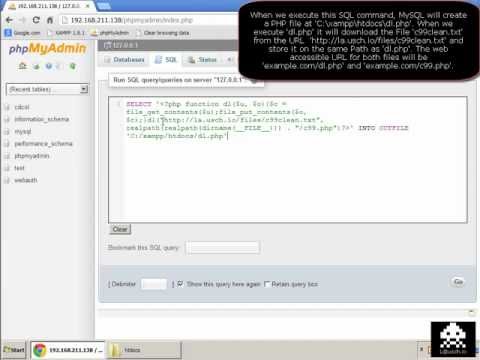Click the 'Bookmark this SQL query' field

[x=223, y=247]
